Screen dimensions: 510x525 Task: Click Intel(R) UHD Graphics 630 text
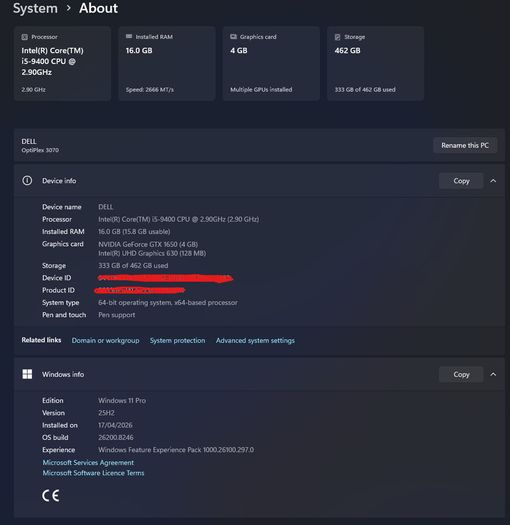tap(152, 253)
